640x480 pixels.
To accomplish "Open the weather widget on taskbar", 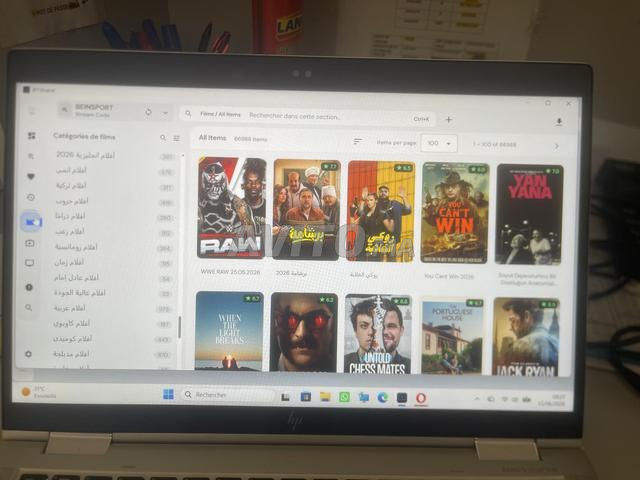I will [x=39, y=392].
